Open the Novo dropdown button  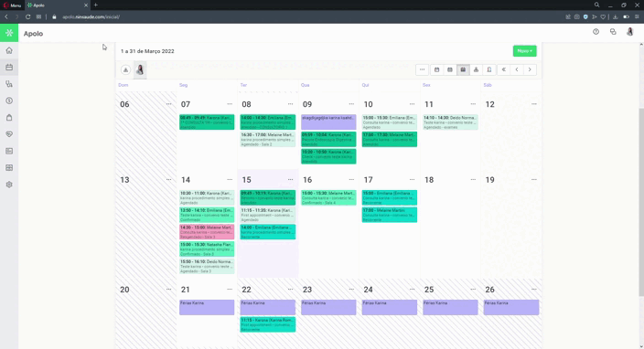pyautogui.click(x=524, y=51)
